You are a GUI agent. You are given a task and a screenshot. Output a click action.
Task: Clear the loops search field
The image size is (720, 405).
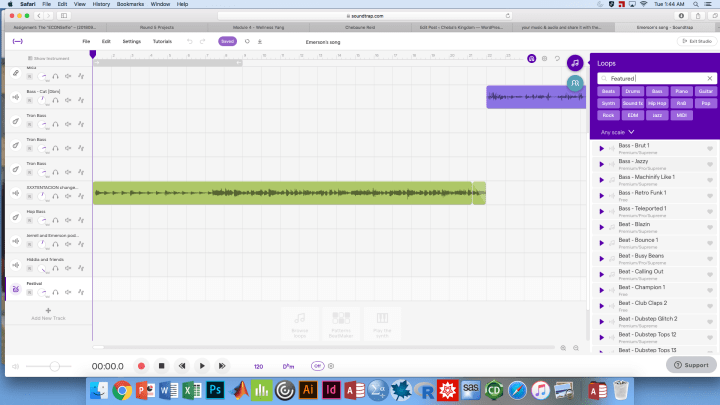(x=709, y=78)
